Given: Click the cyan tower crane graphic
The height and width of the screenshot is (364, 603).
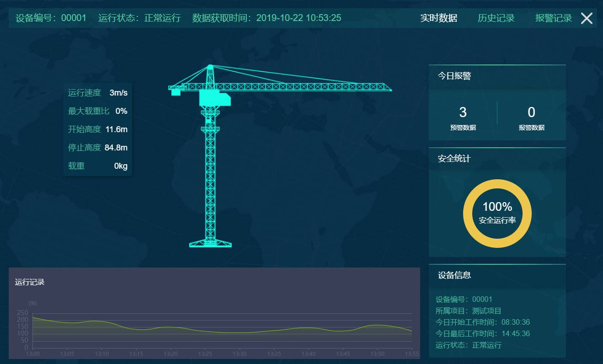Looking at the screenshot, I should [x=210, y=155].
